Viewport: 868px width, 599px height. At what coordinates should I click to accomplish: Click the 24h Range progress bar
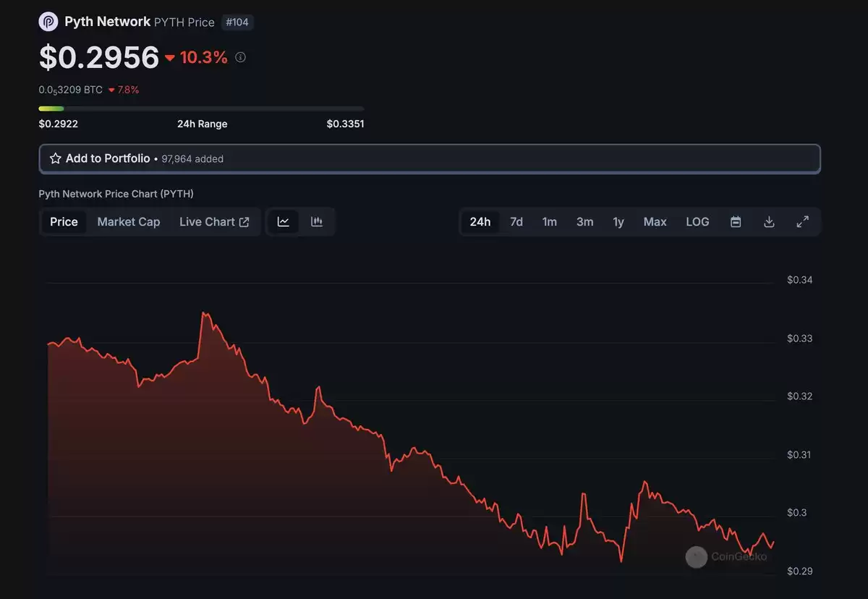point(202,109)
